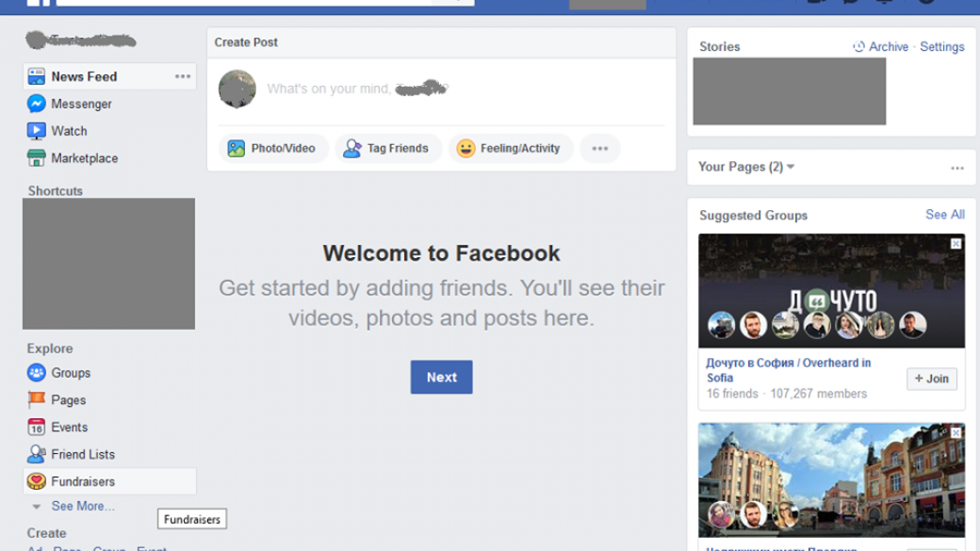
Task: Dismiss Overheard in Sofia group suggestion
Action: coord(955,244)
